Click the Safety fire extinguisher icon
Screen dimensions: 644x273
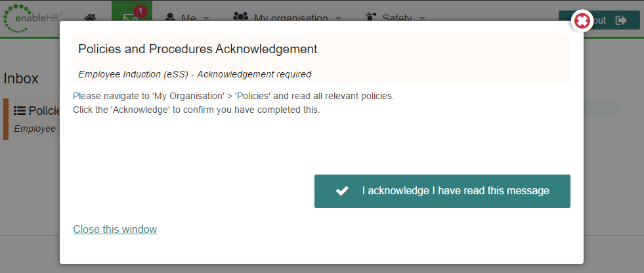tap(371, 18)
